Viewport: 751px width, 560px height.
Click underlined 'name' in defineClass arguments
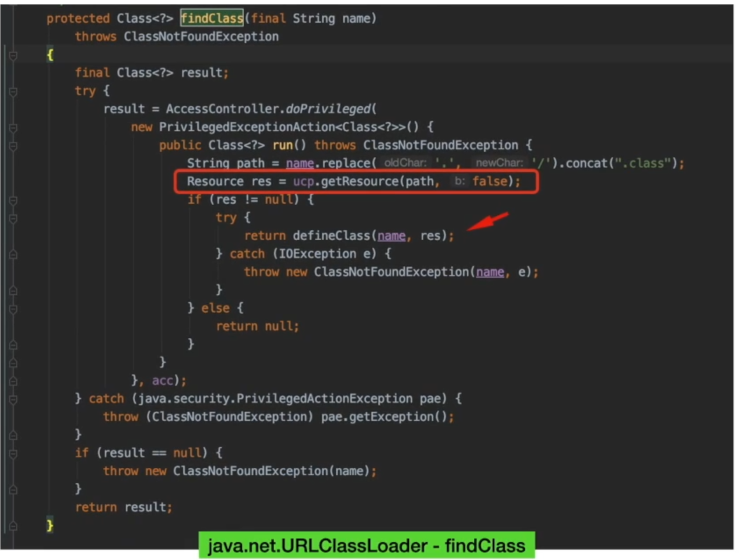tap(391, 236)
